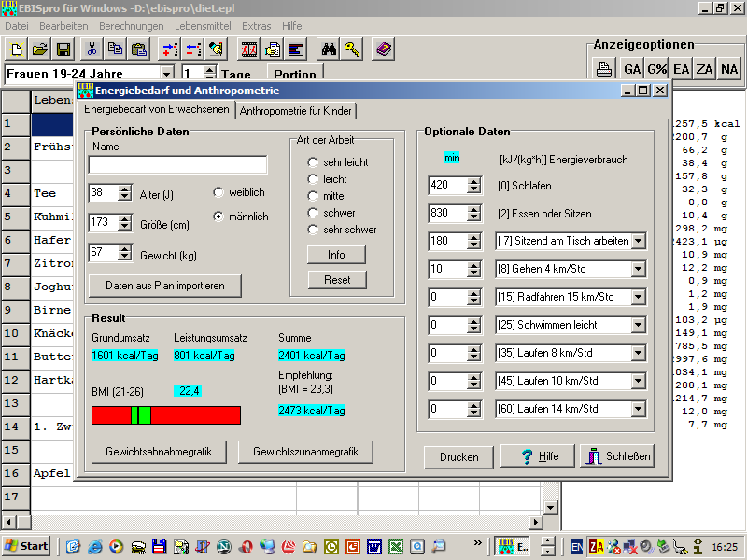
Task: Switch to 'Anthropometrie für Kinder' tab
Action: [x=296, y=110]
